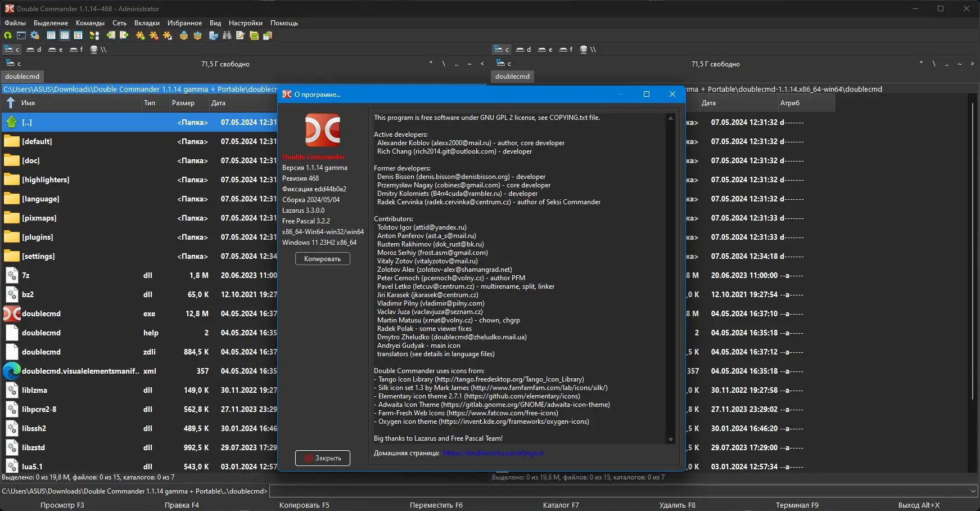Screen dimensions: 980x511
Task: Open the Настройки menu
Action: [x=245, y=23]
